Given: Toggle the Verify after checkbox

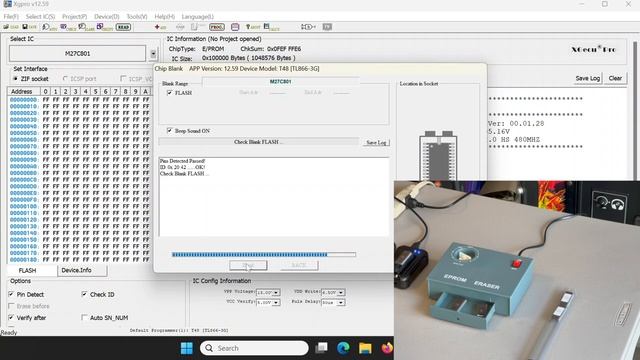Looking at the screenshot, I should [x=11, y=318].
